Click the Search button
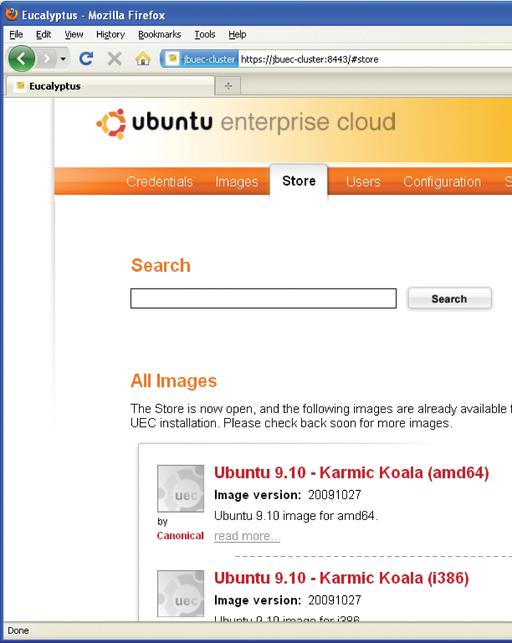Image resolution: width=512 pixels, height=643 pixels. tap(449, 299)
